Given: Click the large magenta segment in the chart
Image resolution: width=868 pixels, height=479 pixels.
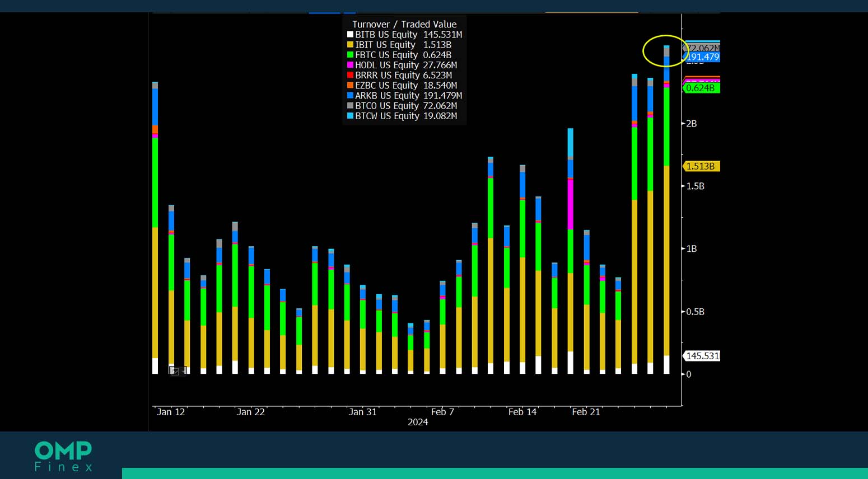Looking at the screenshot, I should [x=571, y=205].
